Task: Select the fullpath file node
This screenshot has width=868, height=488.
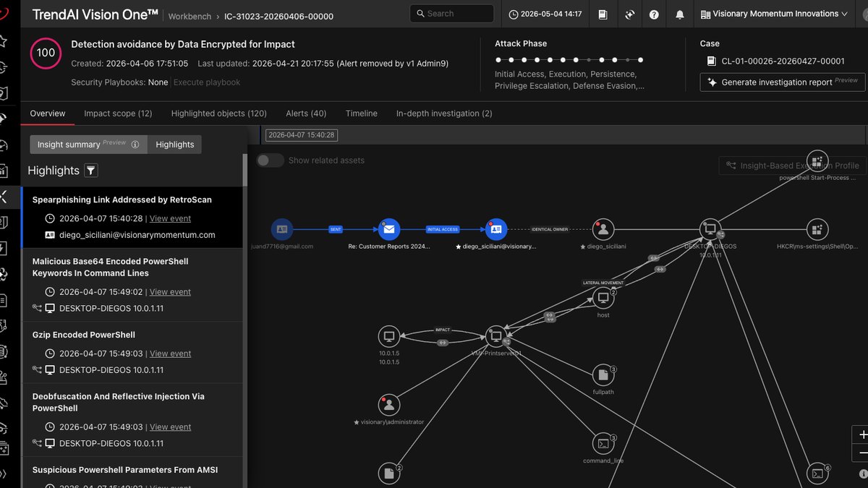Action: [603, 374]
